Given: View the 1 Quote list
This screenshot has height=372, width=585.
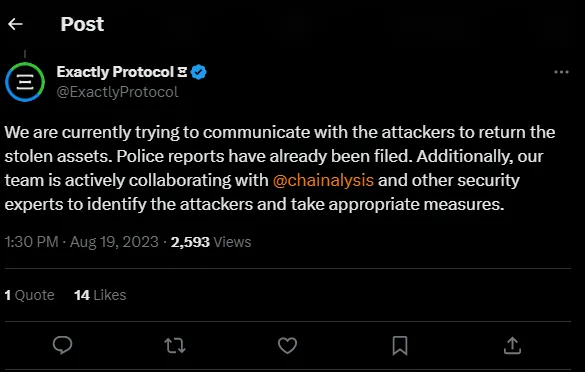Looking at the screenshot, I should pyautogui.click(x=29, y=295).
